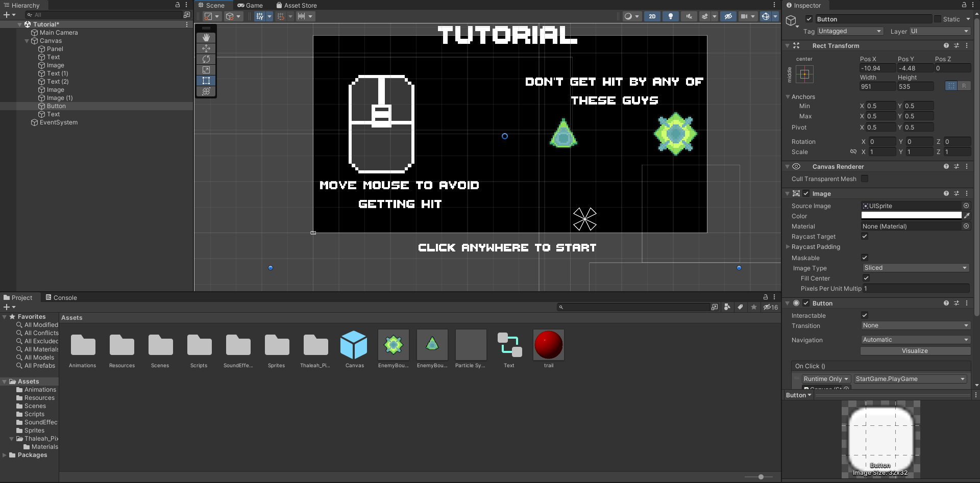Open the Asset Store tab
The height and width of the screenshot is (483, 980).
[297, 5]
